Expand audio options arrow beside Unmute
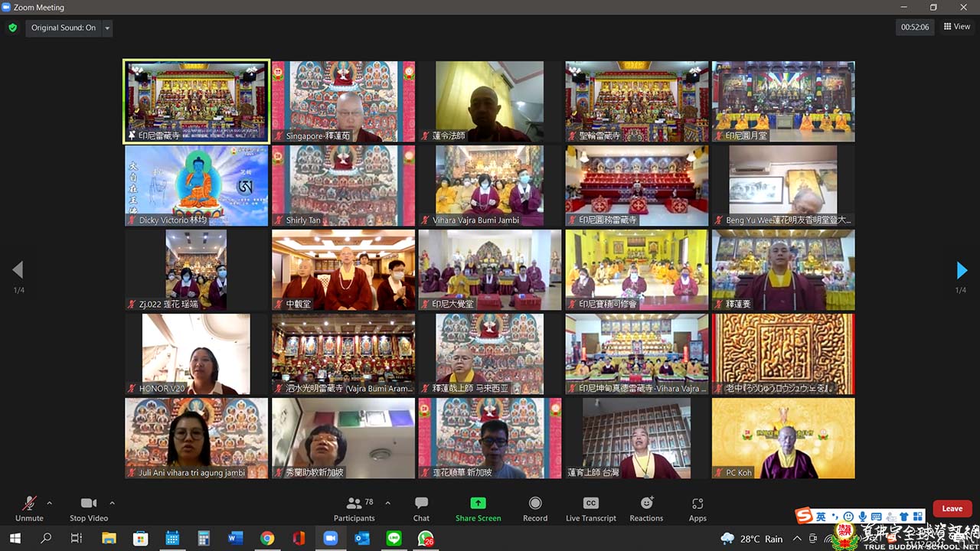The height and width of the screenshot is (551, 980). pos(50,503)
